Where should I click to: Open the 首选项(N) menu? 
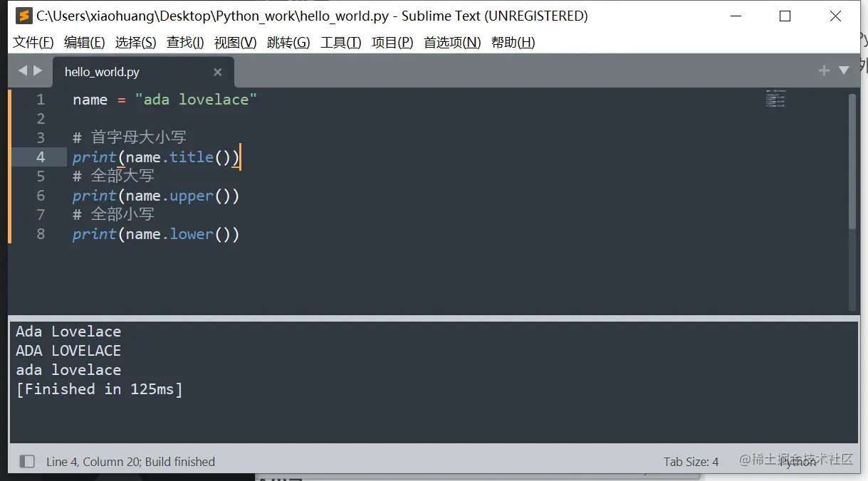click(452, 43)
